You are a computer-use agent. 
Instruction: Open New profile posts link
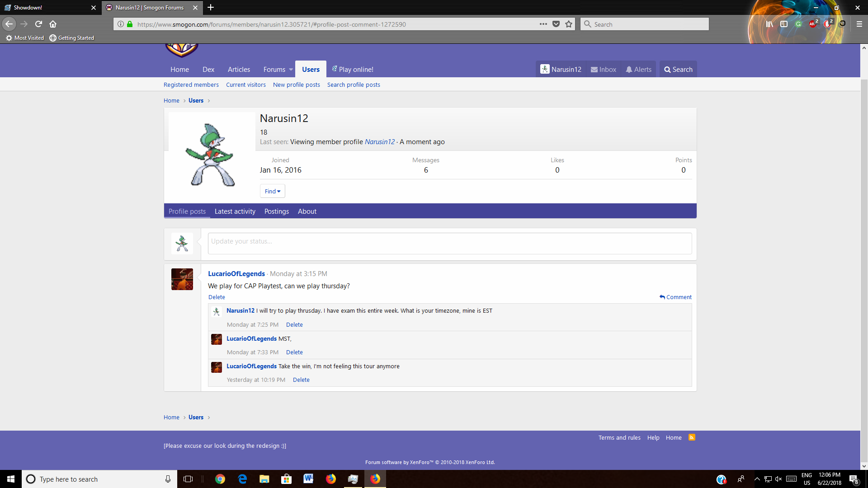click(296, 84)
